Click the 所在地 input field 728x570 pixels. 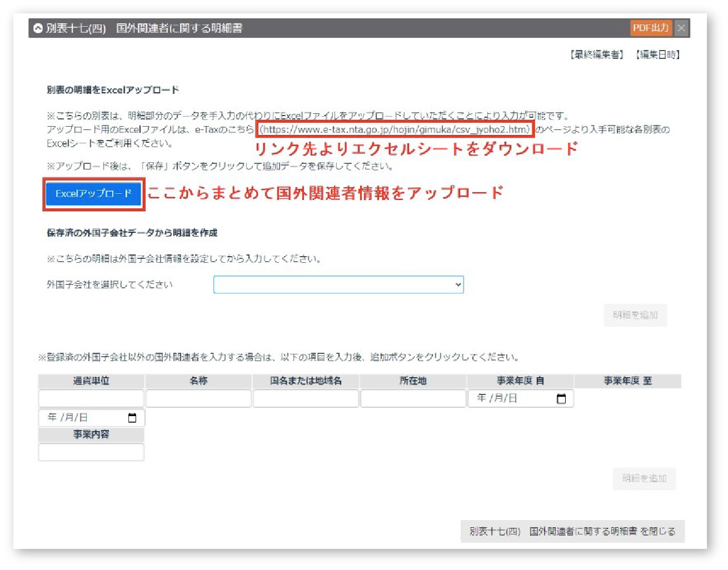413,398
